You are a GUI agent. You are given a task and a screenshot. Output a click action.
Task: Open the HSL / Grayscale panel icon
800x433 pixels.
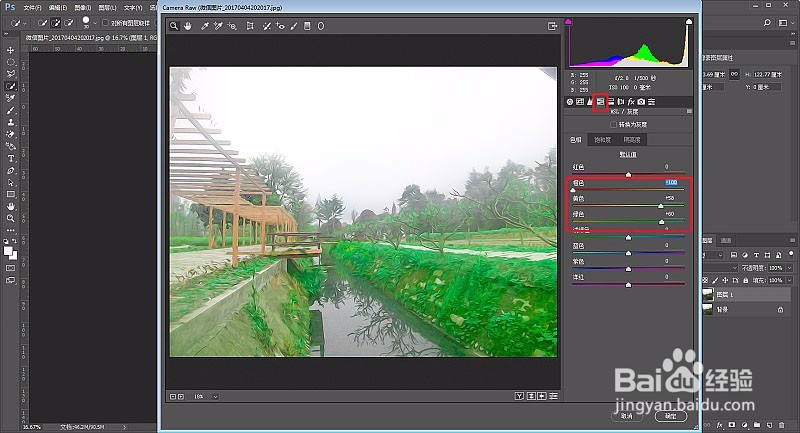pyautogui.click(x=601, y=102)
